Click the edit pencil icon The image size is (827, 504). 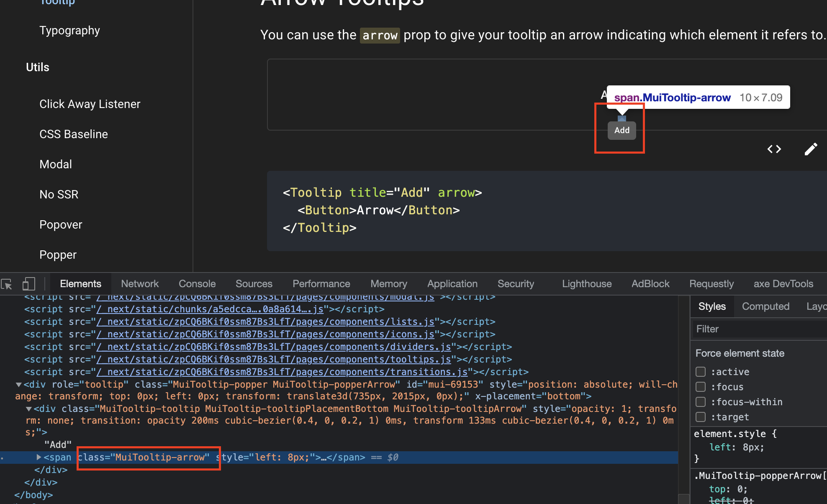(811, 149)
